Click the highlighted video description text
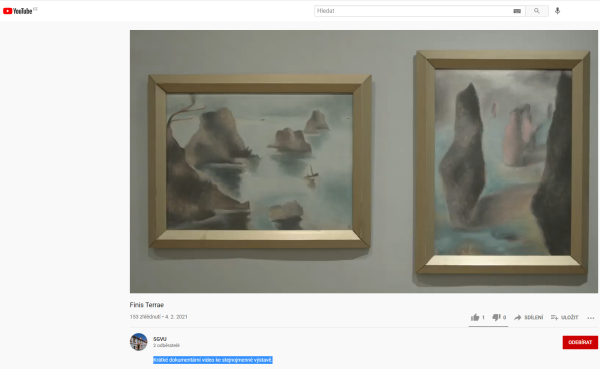 point(213,360)
